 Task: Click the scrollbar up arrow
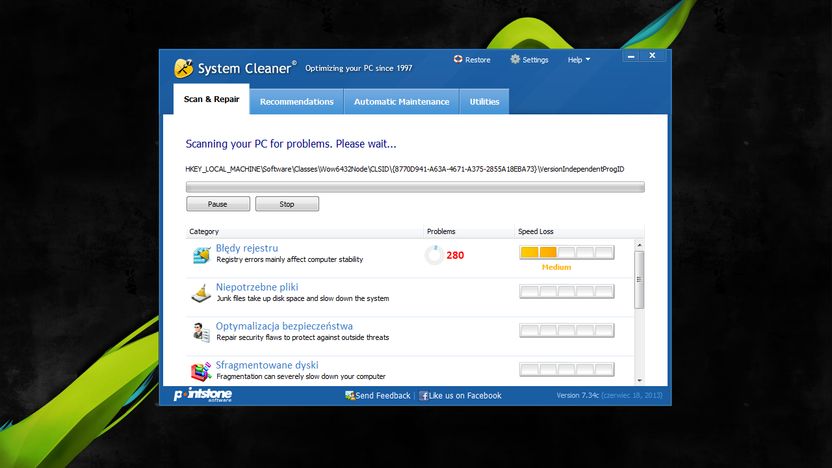point(639,245)
